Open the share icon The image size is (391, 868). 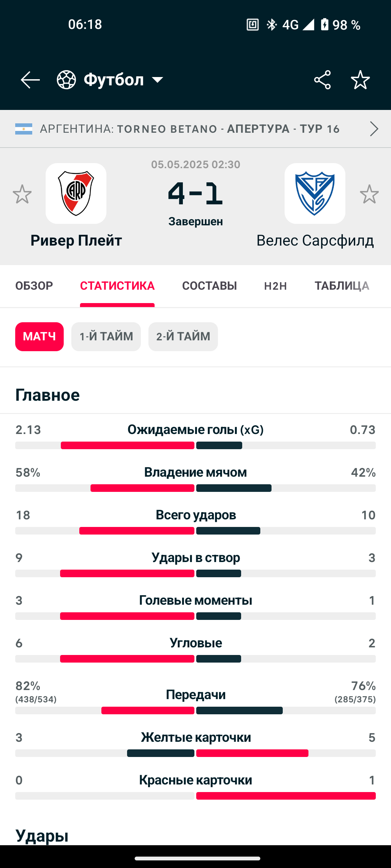click(322, 80)
